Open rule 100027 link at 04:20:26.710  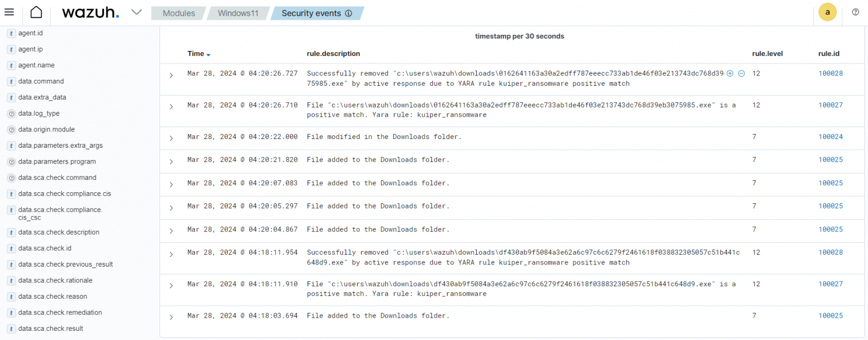(831, 105)
